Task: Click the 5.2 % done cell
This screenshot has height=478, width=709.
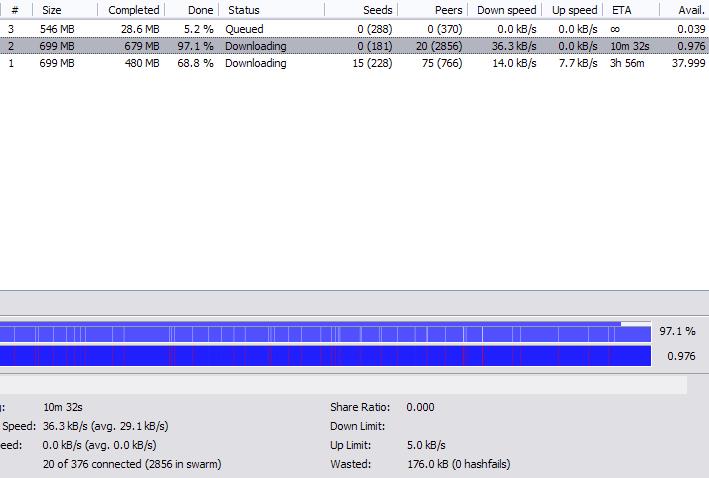Action: click(x=199, y=29)
